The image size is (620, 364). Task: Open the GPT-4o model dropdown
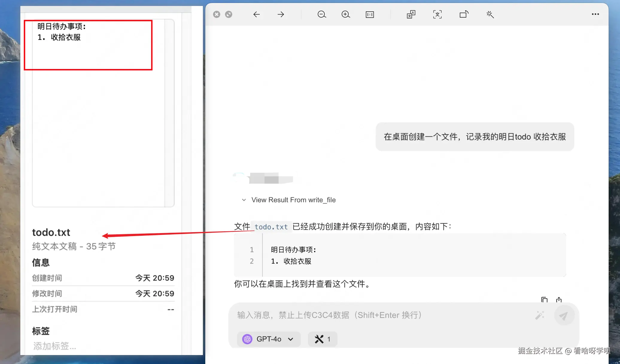268,339
